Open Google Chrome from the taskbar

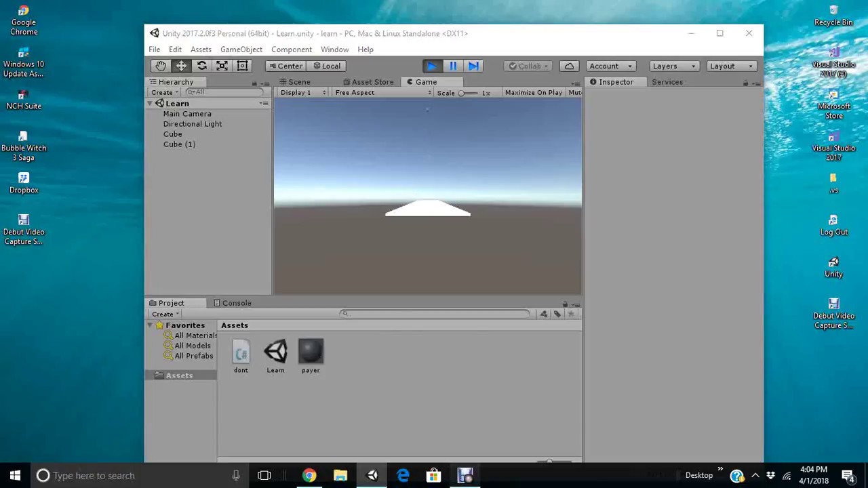coord(309,475)
